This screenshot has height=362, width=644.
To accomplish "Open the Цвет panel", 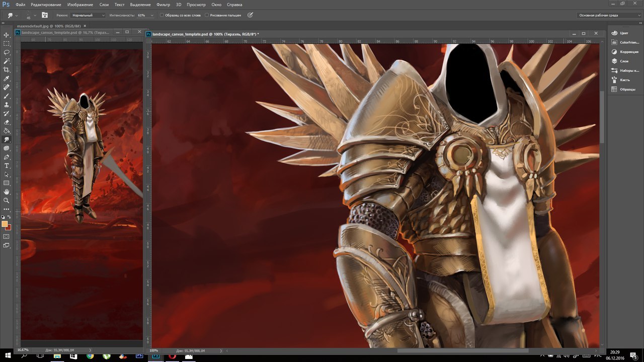I will (625, 33).
